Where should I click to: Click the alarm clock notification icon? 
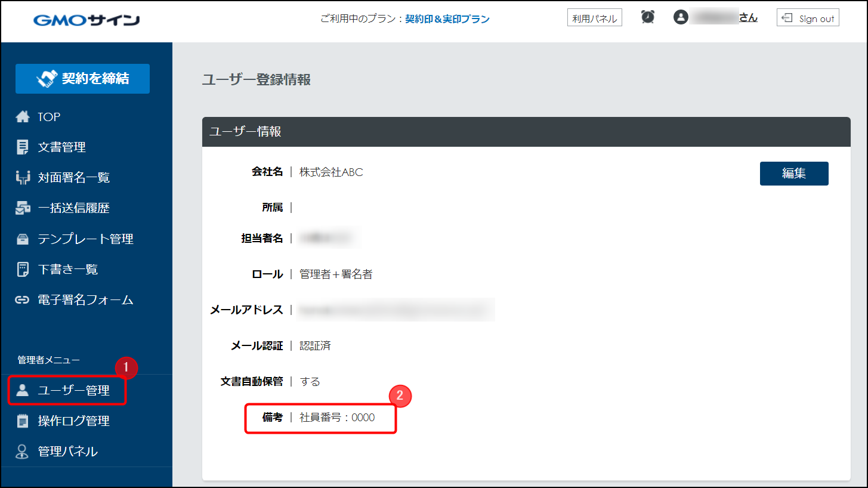[x=647, y=17]
